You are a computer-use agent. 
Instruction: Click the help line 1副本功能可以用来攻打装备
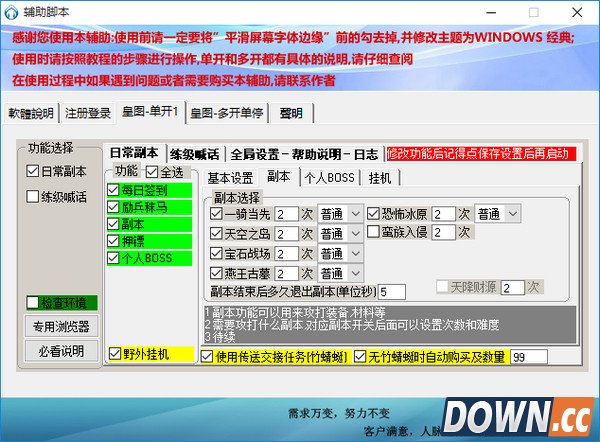pyautogui.click(x=295, y=312)
